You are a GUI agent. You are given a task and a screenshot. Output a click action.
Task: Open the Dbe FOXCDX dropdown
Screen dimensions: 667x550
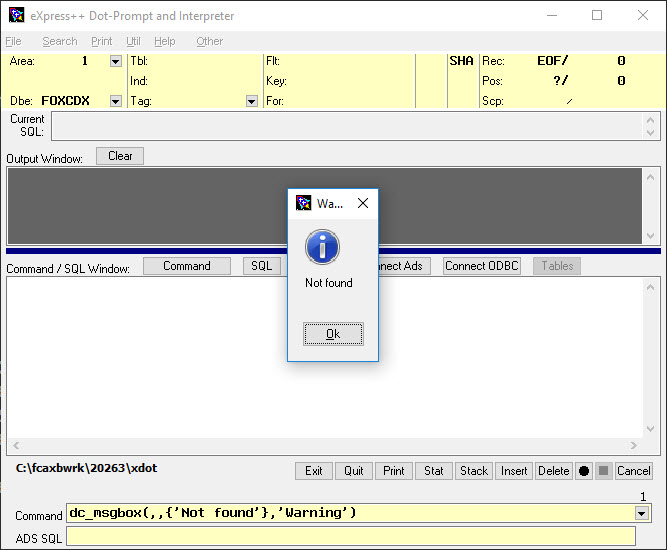point(115,101)
